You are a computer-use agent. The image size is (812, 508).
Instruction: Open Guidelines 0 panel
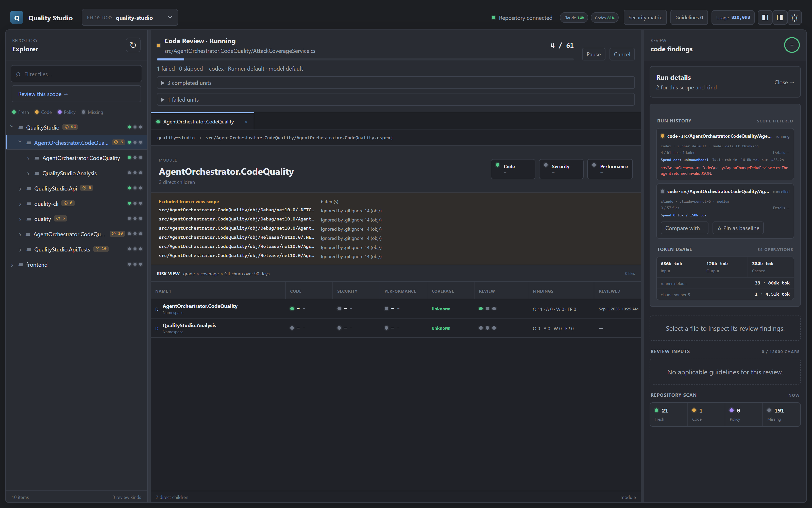pos(689,18)
